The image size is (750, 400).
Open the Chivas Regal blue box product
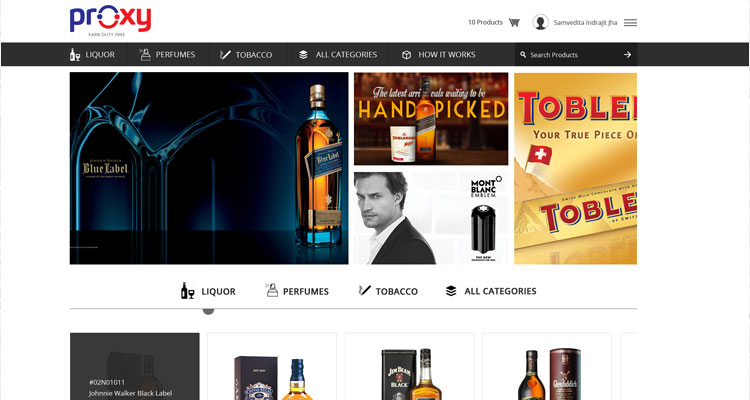click(272, 366)
